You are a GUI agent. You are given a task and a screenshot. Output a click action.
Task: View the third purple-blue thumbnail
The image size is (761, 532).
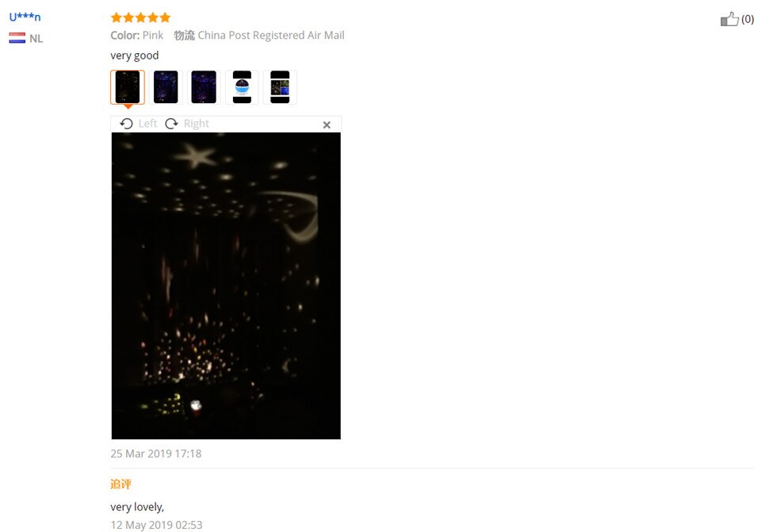[x=204, y=87]
